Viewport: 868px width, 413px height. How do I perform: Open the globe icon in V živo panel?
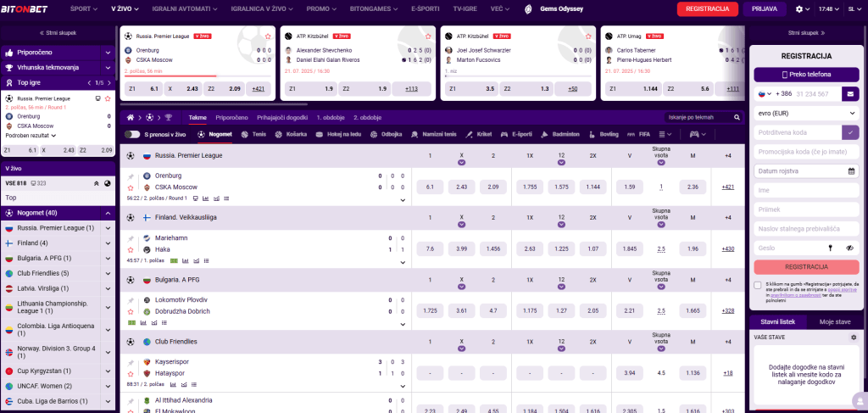click(108, 182)
